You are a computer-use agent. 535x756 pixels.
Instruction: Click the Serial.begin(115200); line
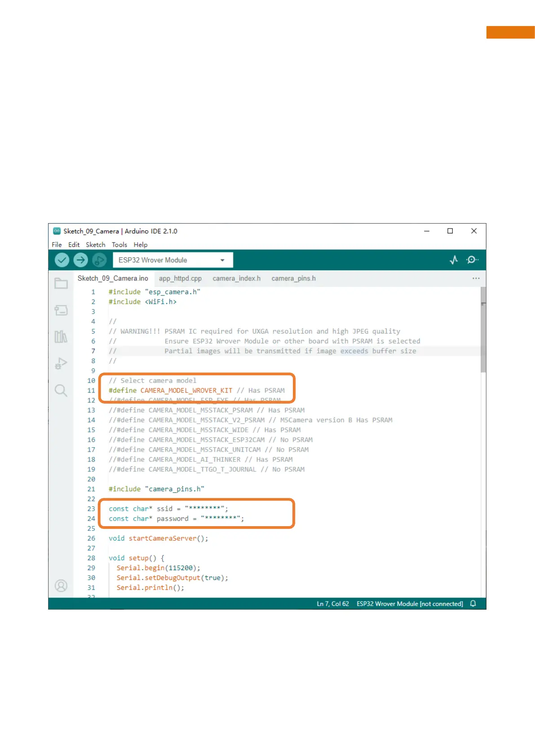[x=159, y=568]
